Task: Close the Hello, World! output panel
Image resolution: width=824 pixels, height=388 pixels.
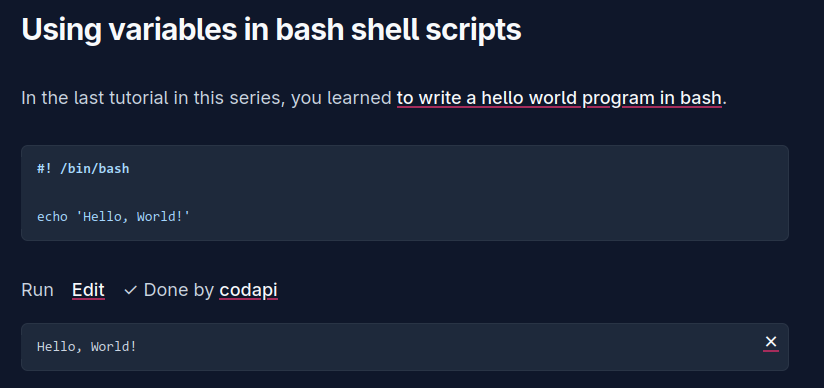Action: coord(770,342)
